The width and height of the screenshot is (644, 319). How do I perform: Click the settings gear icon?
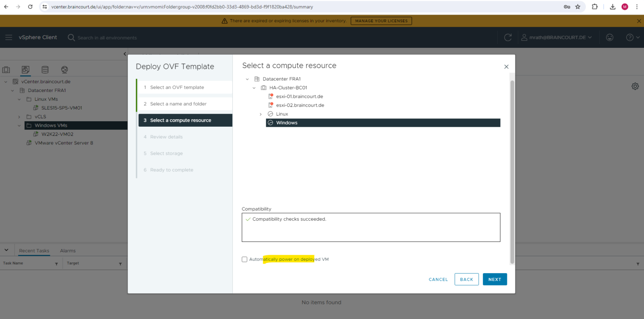coord(635,86)
